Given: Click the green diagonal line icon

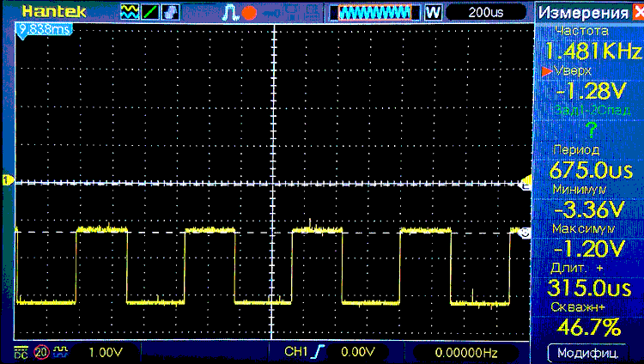Looking at the screenshot, I should [150, 12].
